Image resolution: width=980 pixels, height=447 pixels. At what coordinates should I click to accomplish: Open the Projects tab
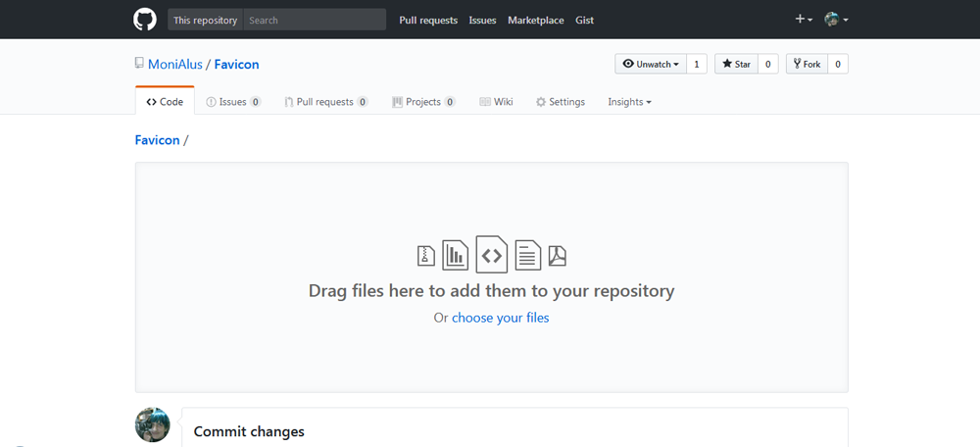coord(423,102)
